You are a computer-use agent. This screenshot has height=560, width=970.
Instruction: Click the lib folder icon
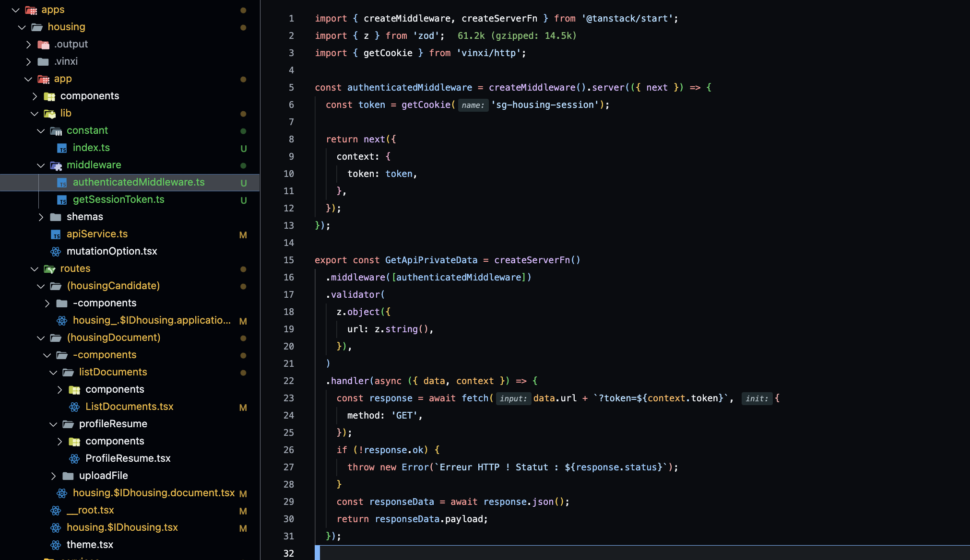[50, 114]
